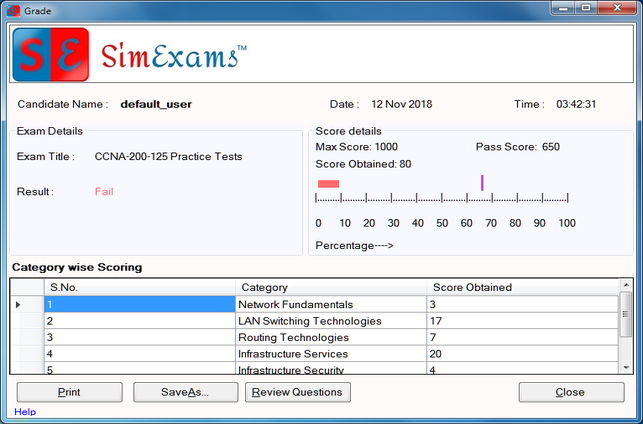Click the Print button
Viewport: 643px width, 424px height.
[x=69, y=392]
